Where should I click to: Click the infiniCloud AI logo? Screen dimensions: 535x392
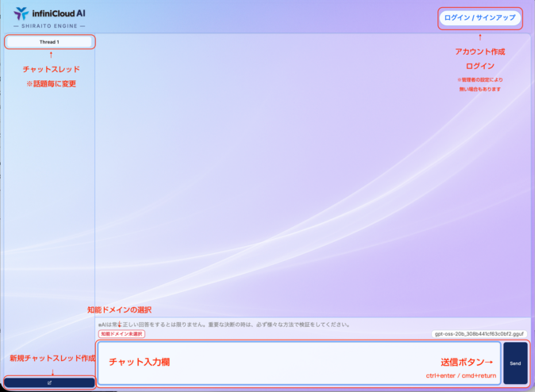pyautogui.click(x=49, y=13)
